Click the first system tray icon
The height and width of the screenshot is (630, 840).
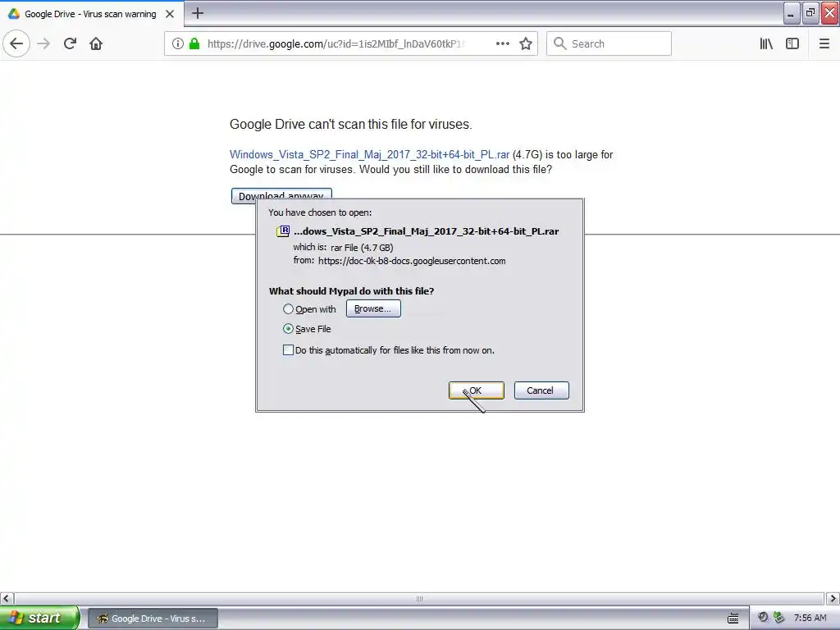(763, 618)
